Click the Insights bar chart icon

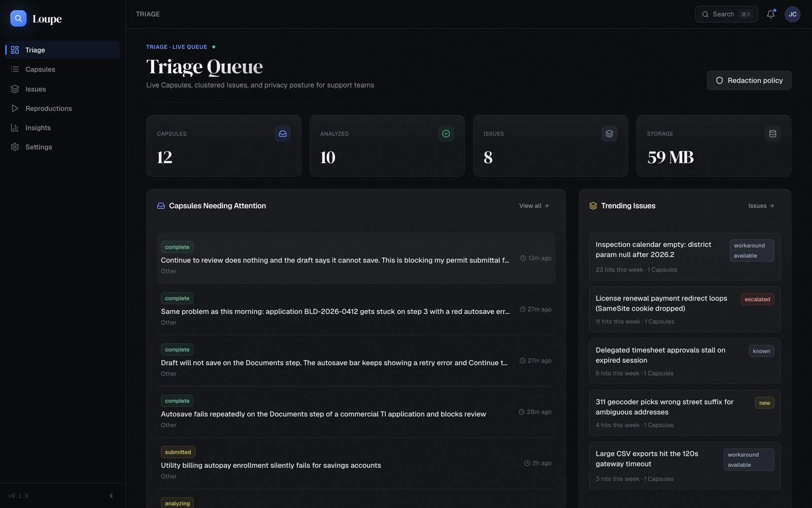click(x=15, y=128)
